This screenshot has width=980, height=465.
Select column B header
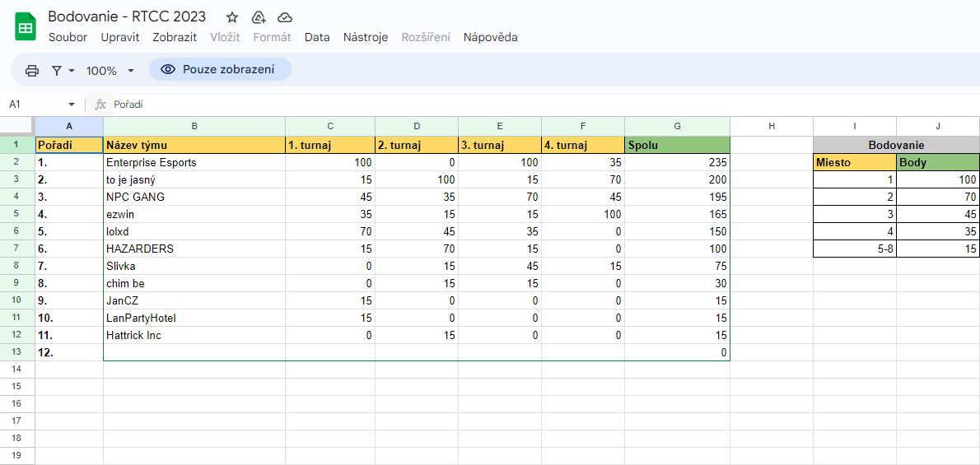pos(194,126)
